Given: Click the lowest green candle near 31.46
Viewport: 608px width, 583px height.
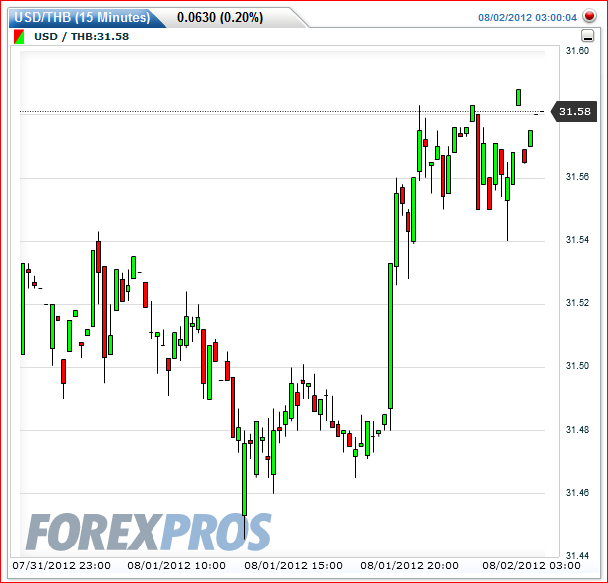Looking at the screenshot, I should (x=244, y=480).
